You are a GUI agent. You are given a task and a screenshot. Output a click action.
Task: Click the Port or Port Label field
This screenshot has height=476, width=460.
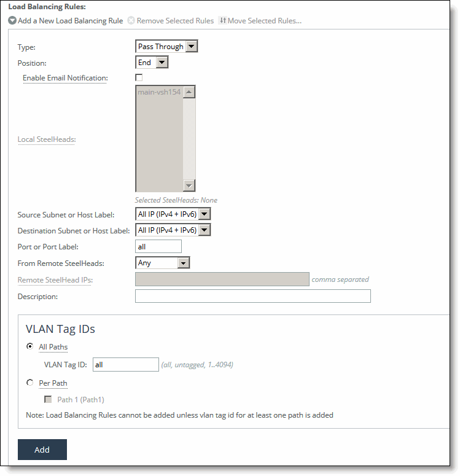pyautogui.click(x=158, y=246)
